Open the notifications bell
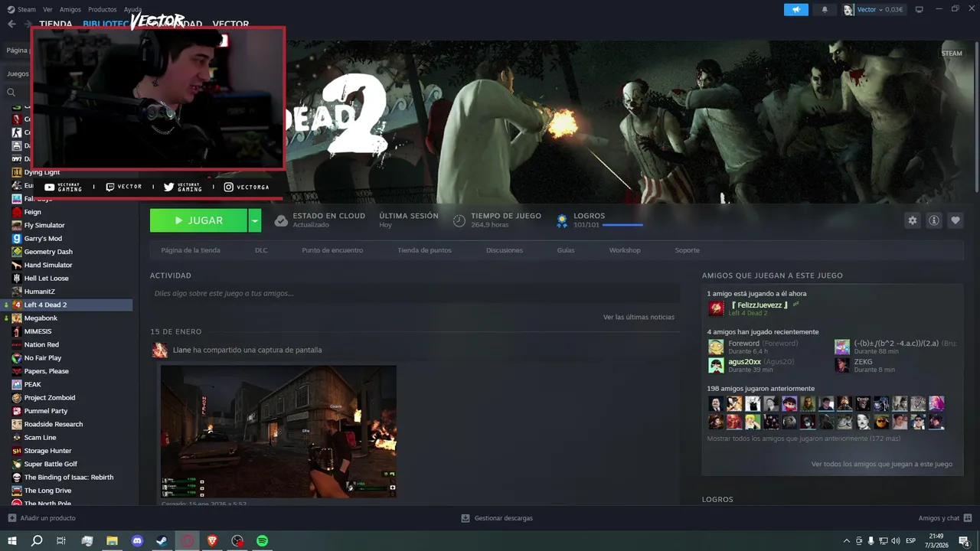 click(825, 9)
